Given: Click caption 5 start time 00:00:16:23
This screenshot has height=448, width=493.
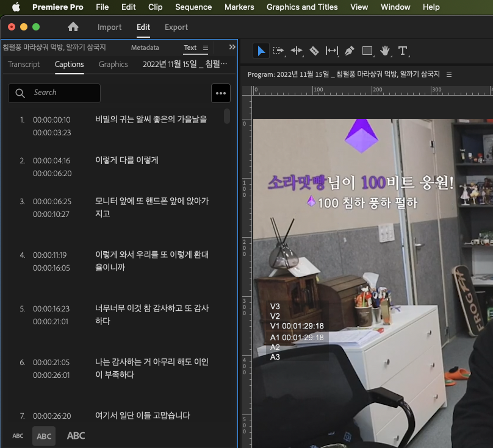Looking at the screenshot, I should click(x=51, y=309).
